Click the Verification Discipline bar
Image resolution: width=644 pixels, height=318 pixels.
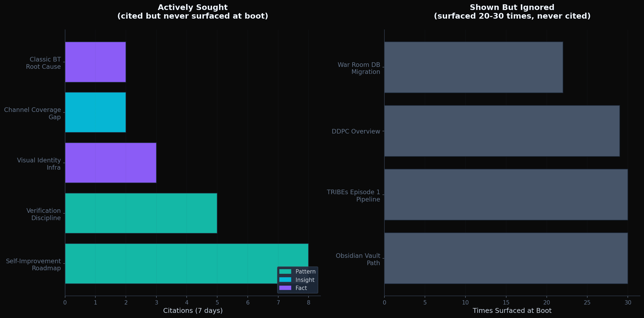141,213
